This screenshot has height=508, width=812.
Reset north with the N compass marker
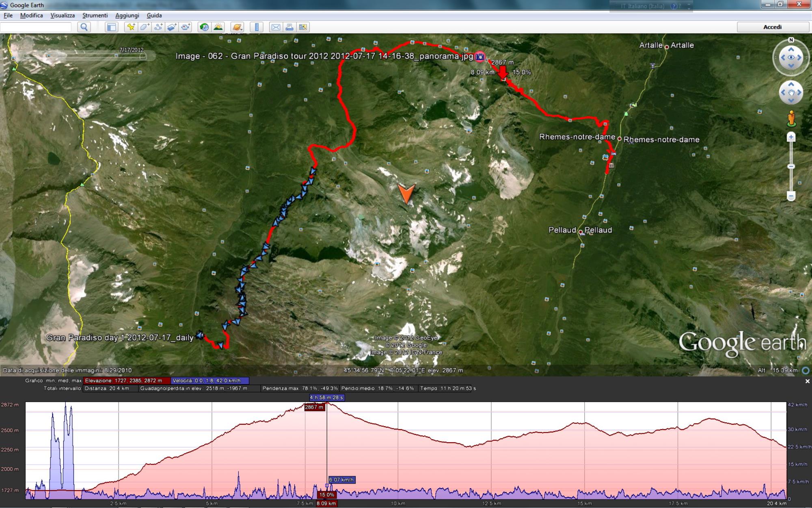[791, 40]
